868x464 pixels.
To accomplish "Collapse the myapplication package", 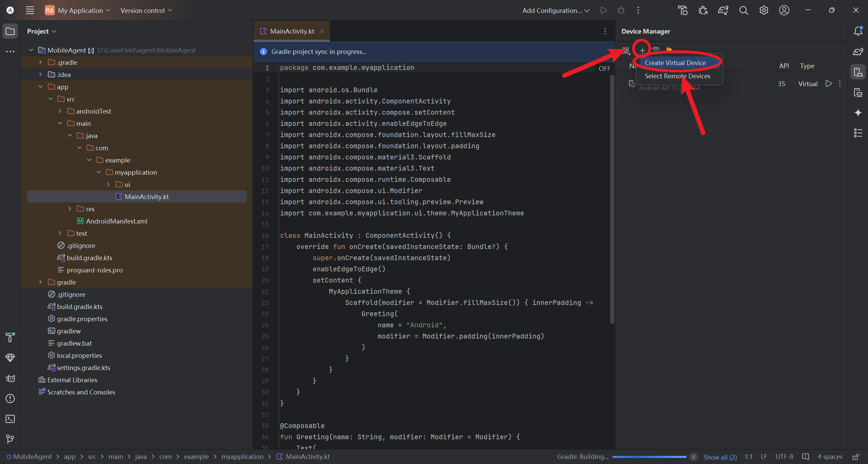I will pyautogui.click(x=99, y=172).
